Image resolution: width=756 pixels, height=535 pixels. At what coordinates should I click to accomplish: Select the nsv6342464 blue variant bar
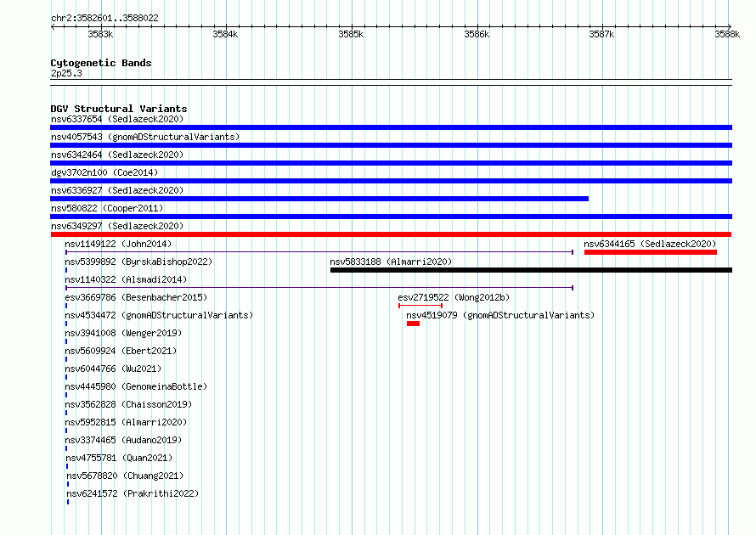point(391,163)
